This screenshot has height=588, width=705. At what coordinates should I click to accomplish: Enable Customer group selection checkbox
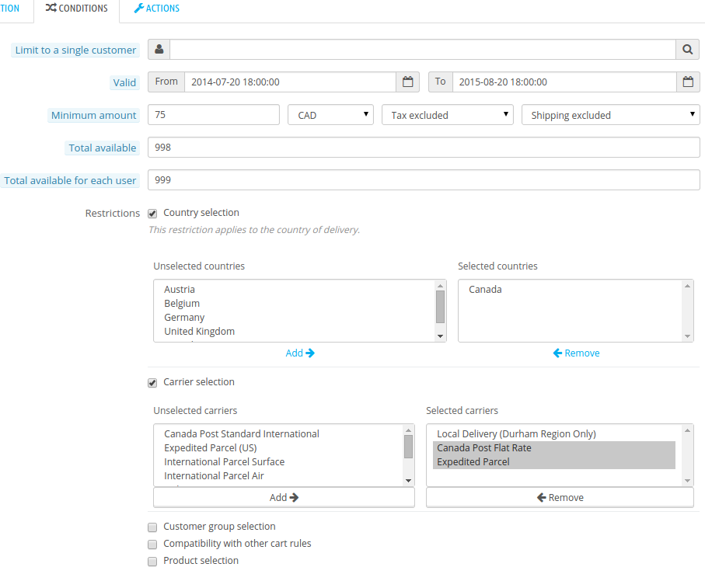tap(152, 527)
